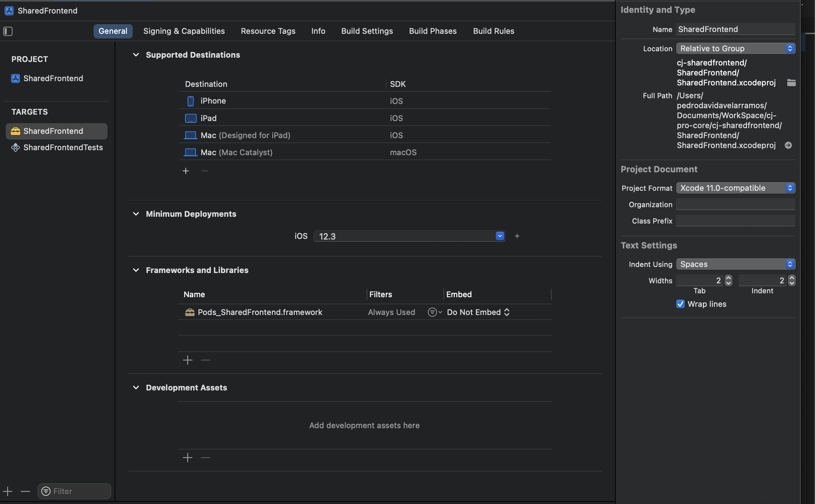Uncheck the Wrap lines checkbox
815x504 pixels.
pyautogui.click(x=680, y=304)
